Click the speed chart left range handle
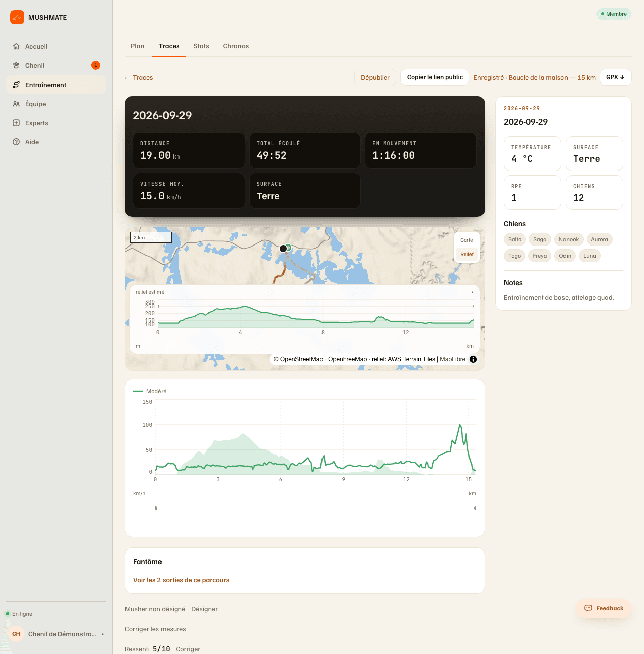 point(156,508)
